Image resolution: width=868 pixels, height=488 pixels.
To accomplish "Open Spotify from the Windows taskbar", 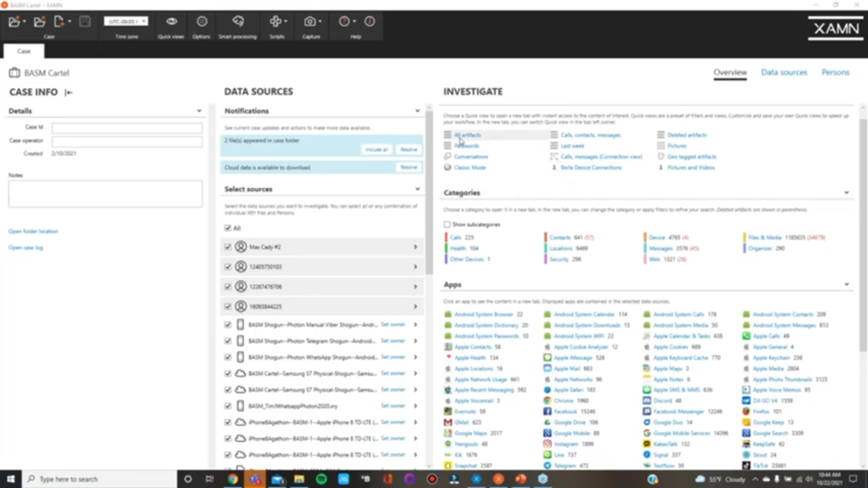I will [321, 480].
